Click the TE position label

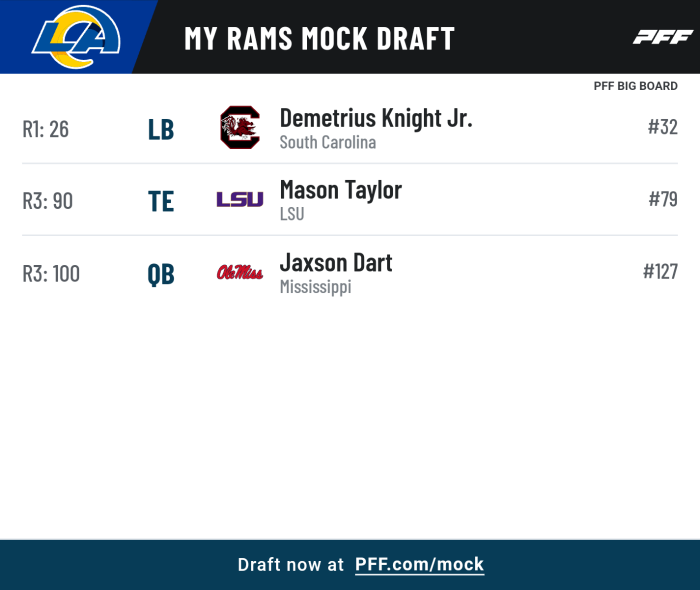tap(161, 202)
